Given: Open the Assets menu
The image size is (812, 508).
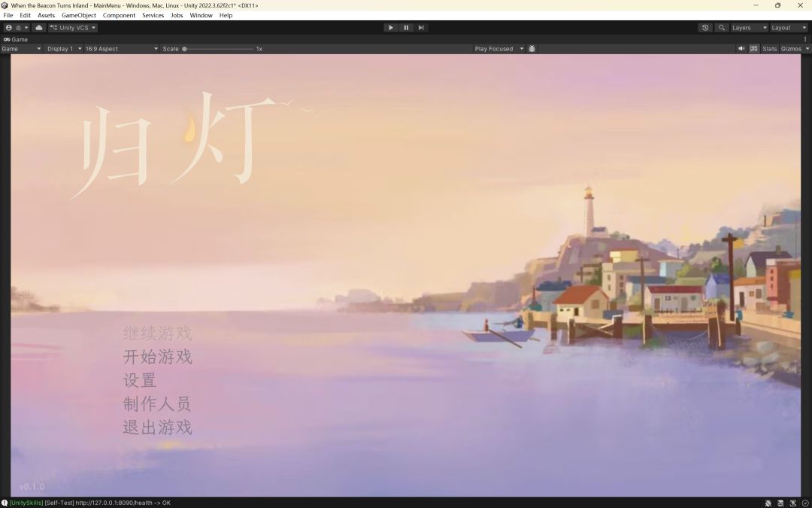Looking at the screenshot, I should pos(46,16).
